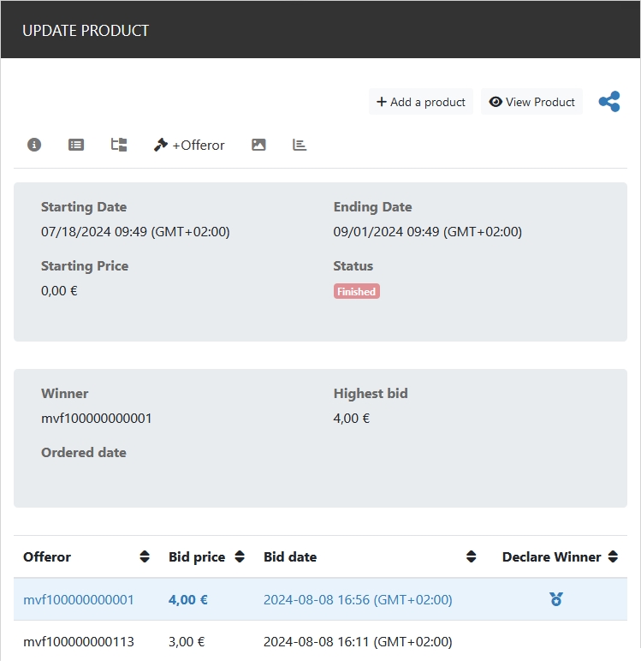
Task: Sort table by Offeror column arrows
Action: [145, 557]
